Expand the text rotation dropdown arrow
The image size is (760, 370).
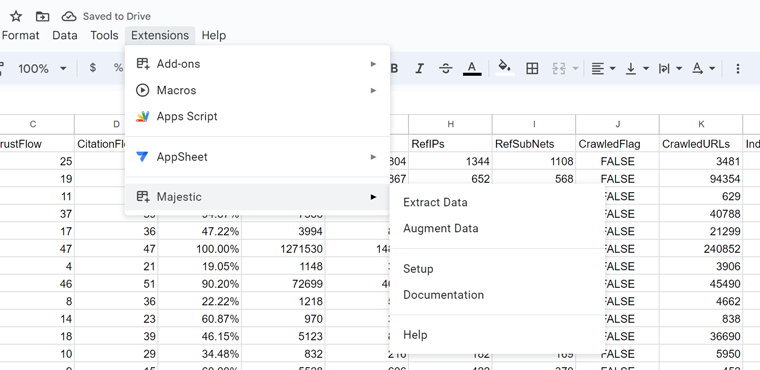[712, 69]
